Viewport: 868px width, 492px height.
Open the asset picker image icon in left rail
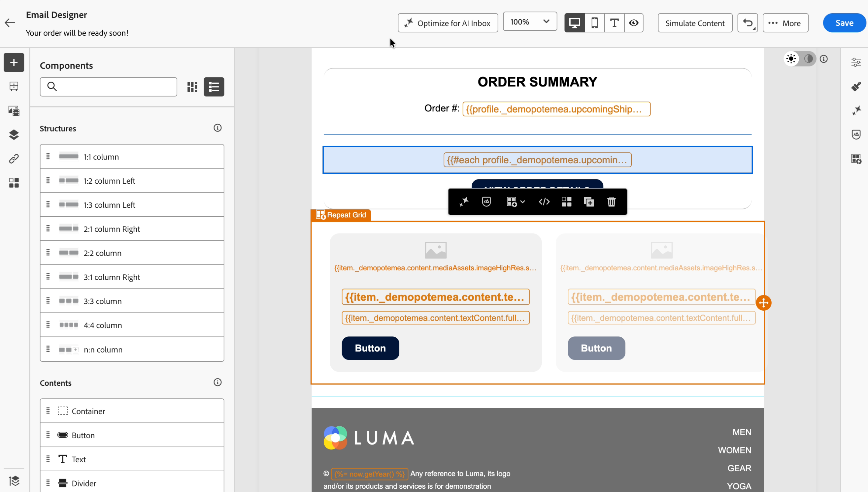[14, 111]
